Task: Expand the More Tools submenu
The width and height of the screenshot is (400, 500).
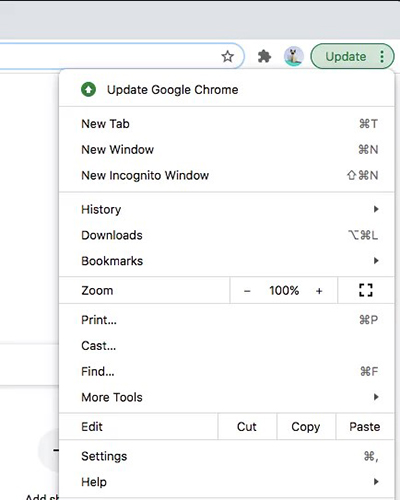Action: click(227, 397)
